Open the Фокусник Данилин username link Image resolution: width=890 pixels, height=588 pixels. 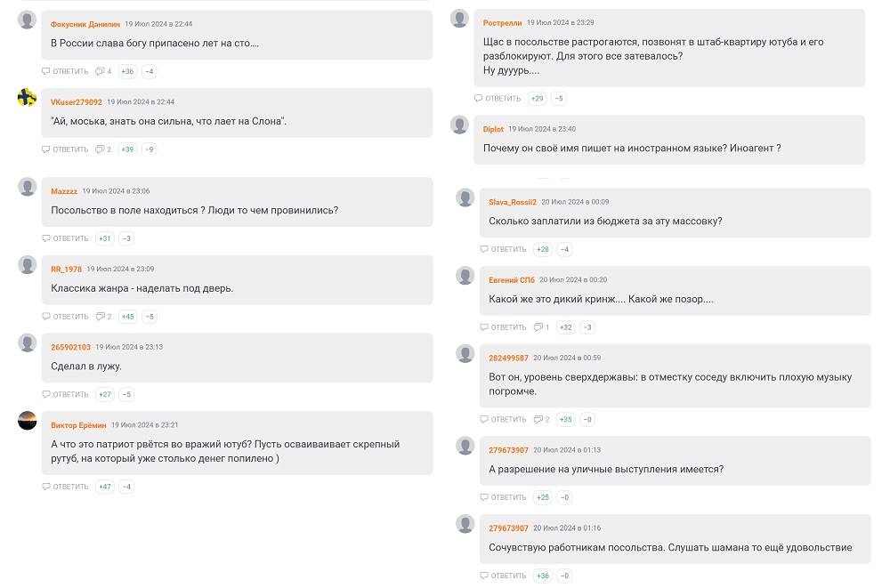point(85,24)
